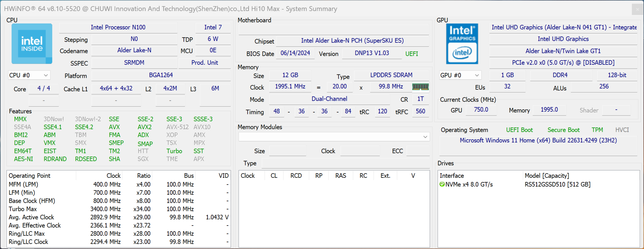Screen dimensions: 644x249
Task: Select the RS512GSSD510 drive entry
Action: [557, 184]
